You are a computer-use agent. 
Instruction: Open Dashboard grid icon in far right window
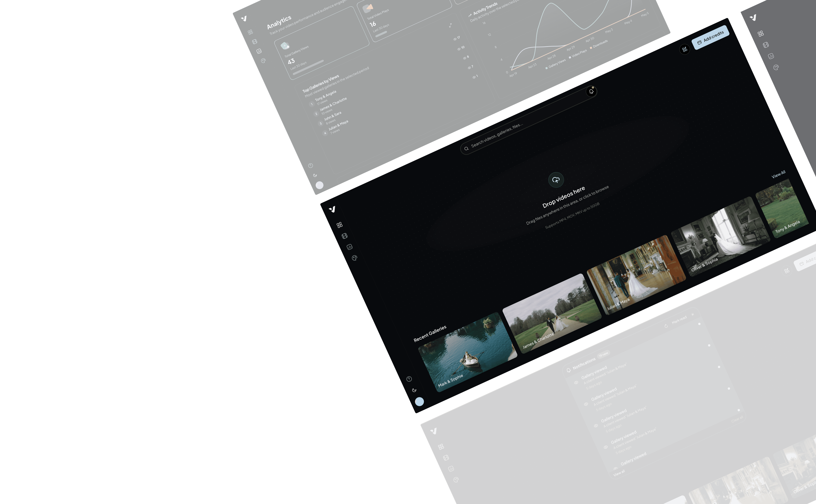761,34
